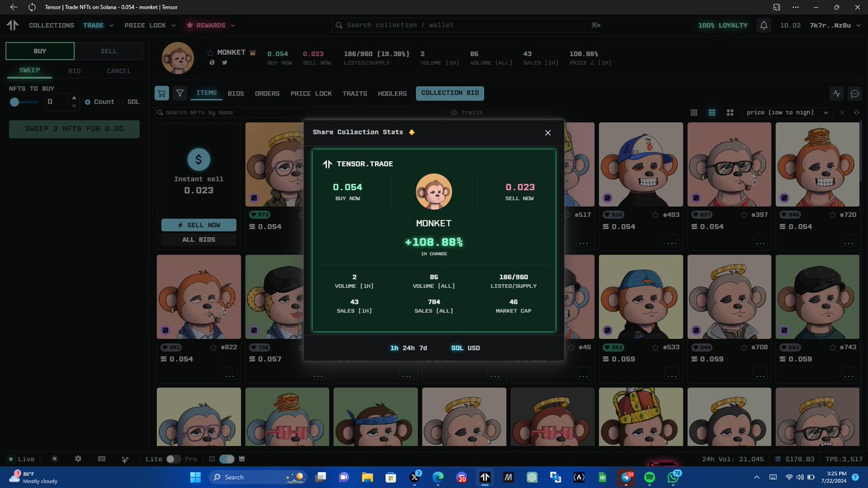Screen dimensions: 868x488
Task: Open the funnel filter icon
Action: [x=180, y=93]
